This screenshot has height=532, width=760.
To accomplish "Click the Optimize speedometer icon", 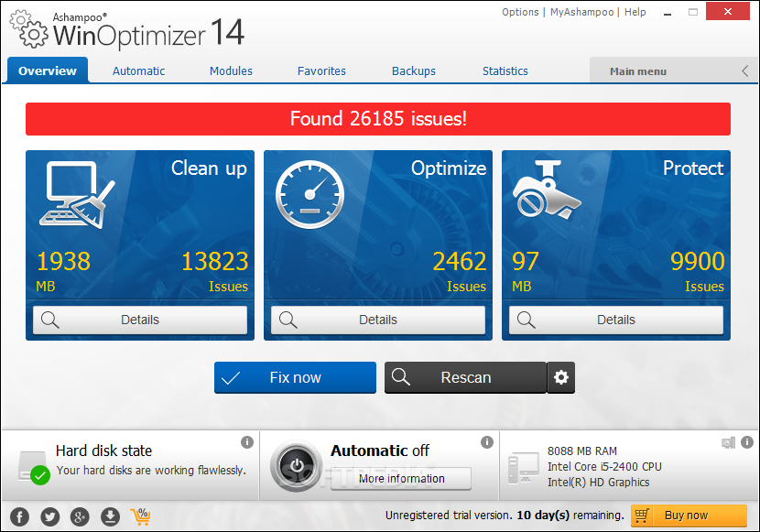I will 310,194.
